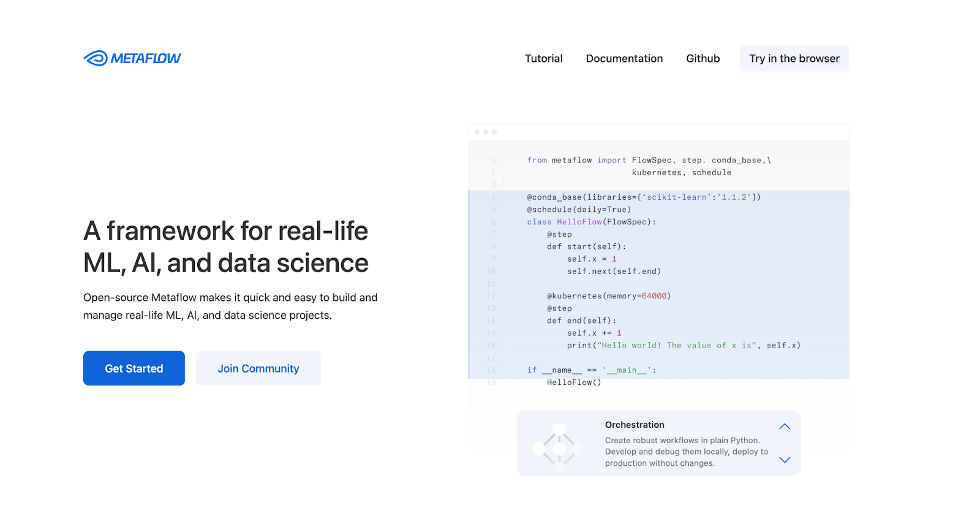The image size is (980, 524).
Task: Click the "self.x += 1" code line
Action: click(594, 333)
